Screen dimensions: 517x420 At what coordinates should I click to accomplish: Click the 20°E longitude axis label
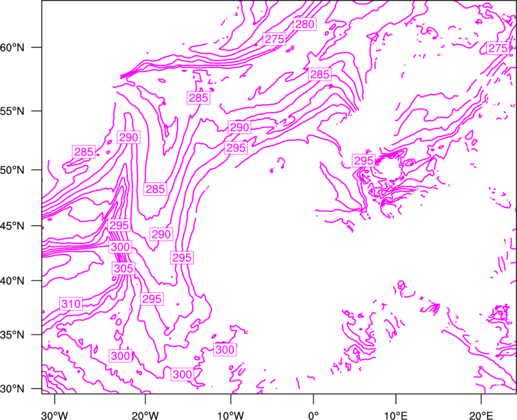pos(481,415)
